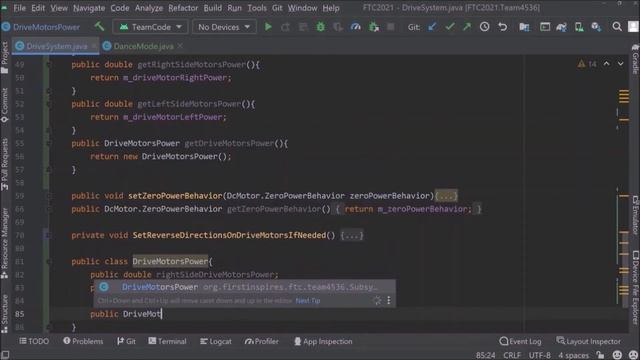
Task: Open the Device File Explorer side panel
Action: [x=636, y=289]
